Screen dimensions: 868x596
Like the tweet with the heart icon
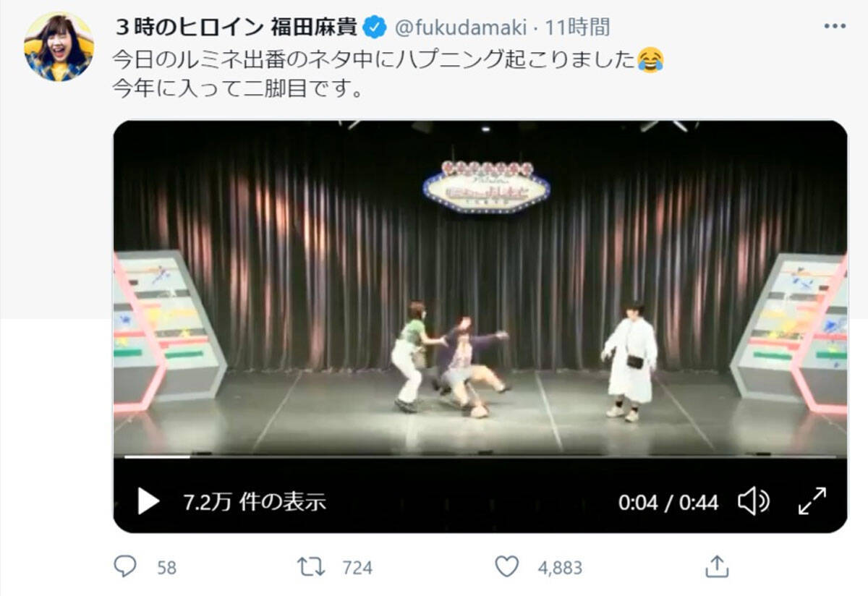click(506, 566)
